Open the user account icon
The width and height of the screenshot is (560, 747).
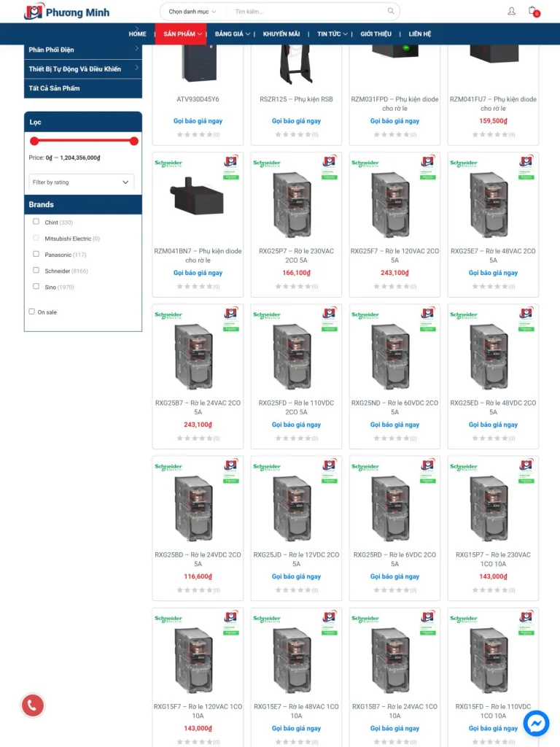click(x=511, y=11)
